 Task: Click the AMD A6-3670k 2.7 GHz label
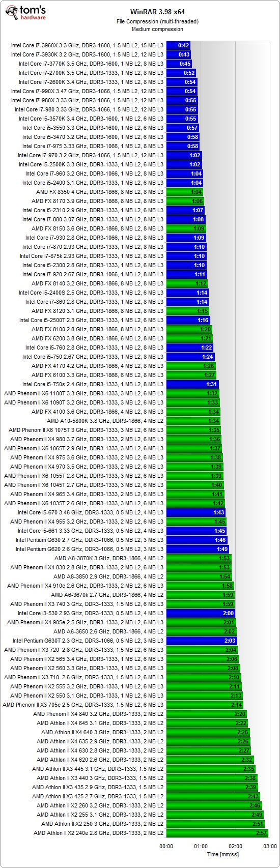[107, 595]
